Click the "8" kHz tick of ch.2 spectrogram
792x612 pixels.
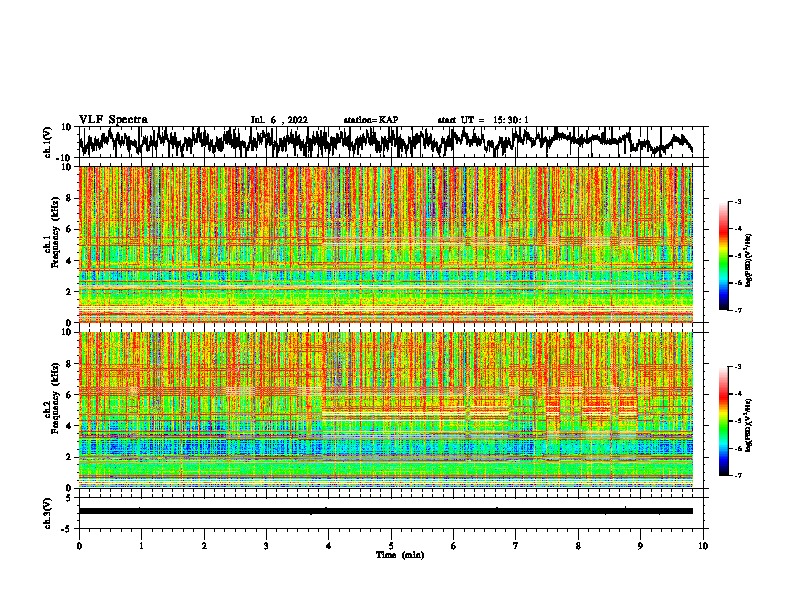[69, 364]
